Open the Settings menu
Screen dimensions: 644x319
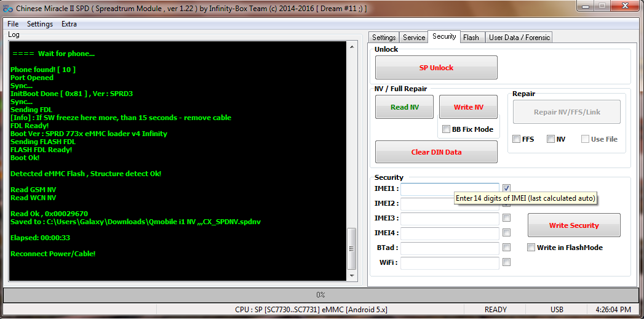[40, 24]
